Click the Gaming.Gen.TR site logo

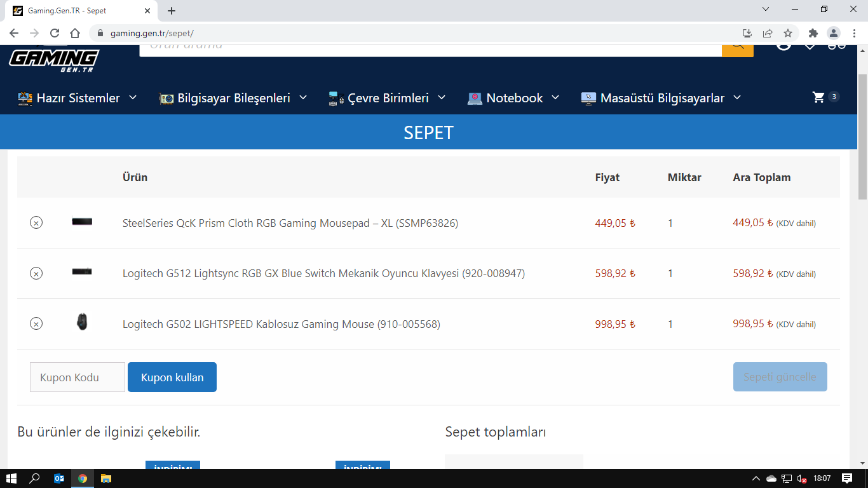click(54, 60)
